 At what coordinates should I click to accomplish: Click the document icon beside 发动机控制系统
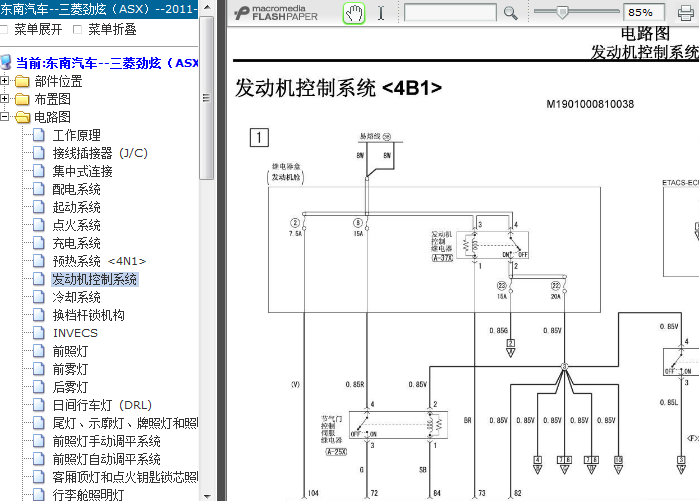(39, 279)
